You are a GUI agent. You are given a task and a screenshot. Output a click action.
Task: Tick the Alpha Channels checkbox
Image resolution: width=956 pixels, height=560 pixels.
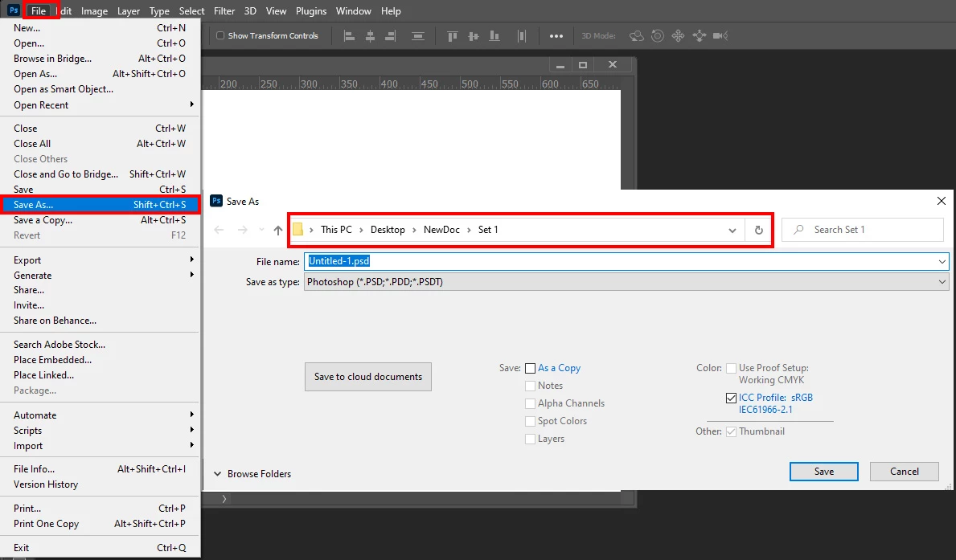(531, 403)
